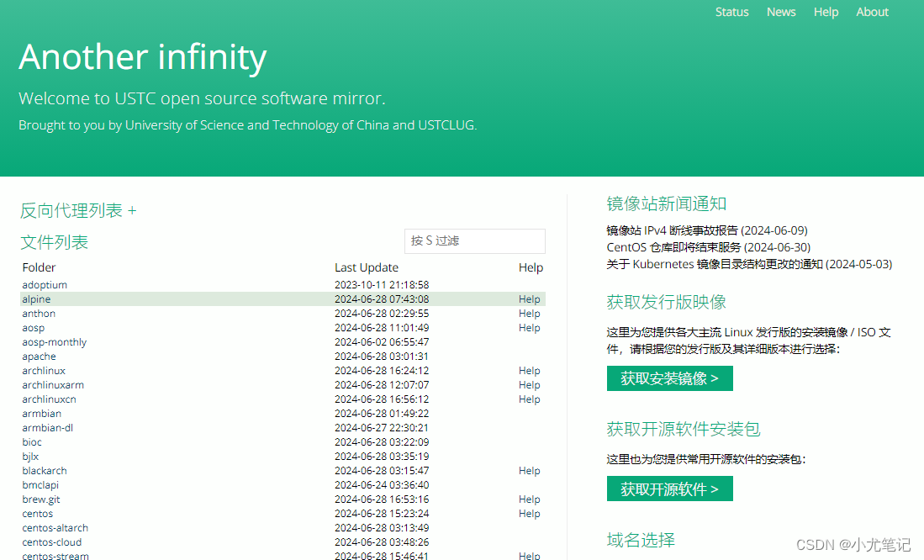The image size is (924, 560).
Task: Focus the 按 S 过滤 filter box
Action: pyautogui.click(x=474, y=241)
